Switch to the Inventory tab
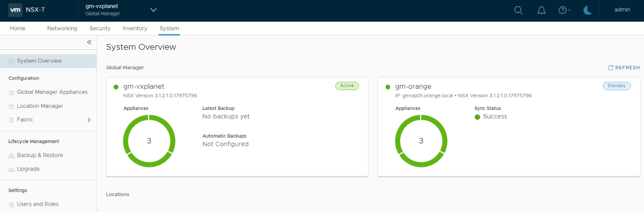Screen dimensions: 644x212 135,28
